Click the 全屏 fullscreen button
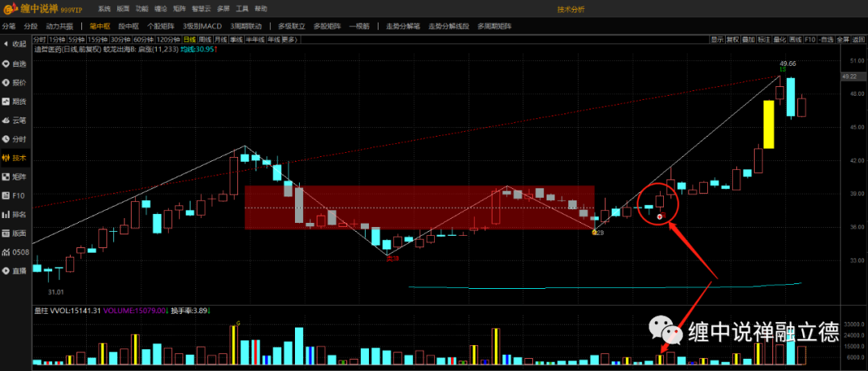The height and width of the screenshot is (371, 868). (x=843, y=39)
